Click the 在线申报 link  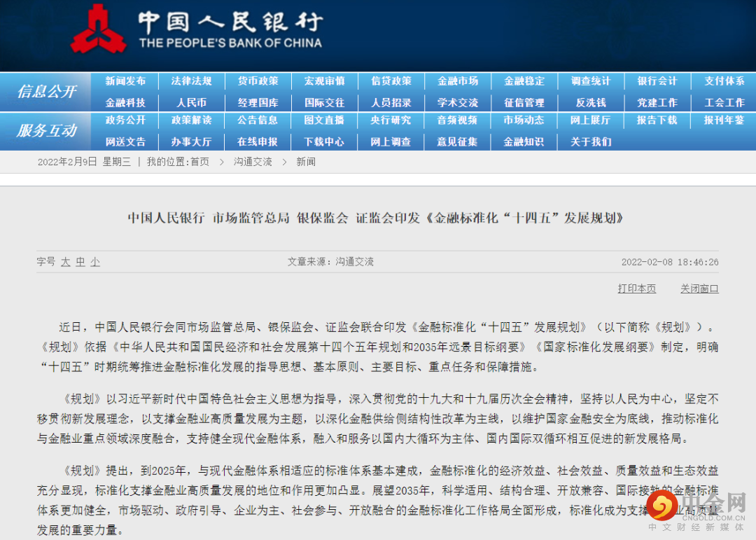point(258,142)
